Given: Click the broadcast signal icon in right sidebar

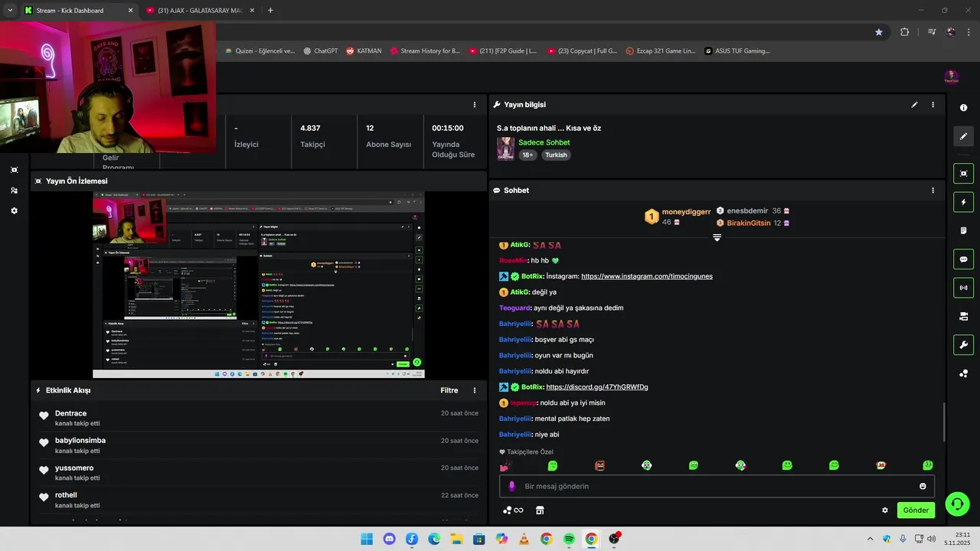Looking at the screenshot, I should (963, 288).
